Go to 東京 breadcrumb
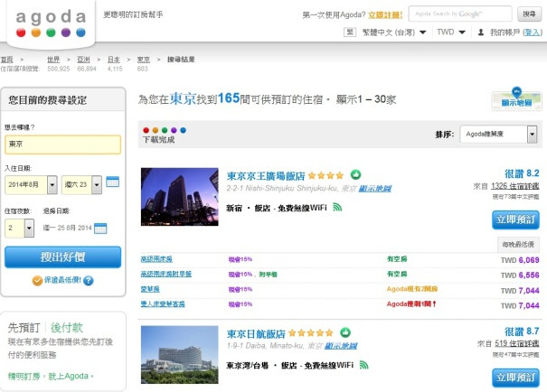 tap(144, 60)
